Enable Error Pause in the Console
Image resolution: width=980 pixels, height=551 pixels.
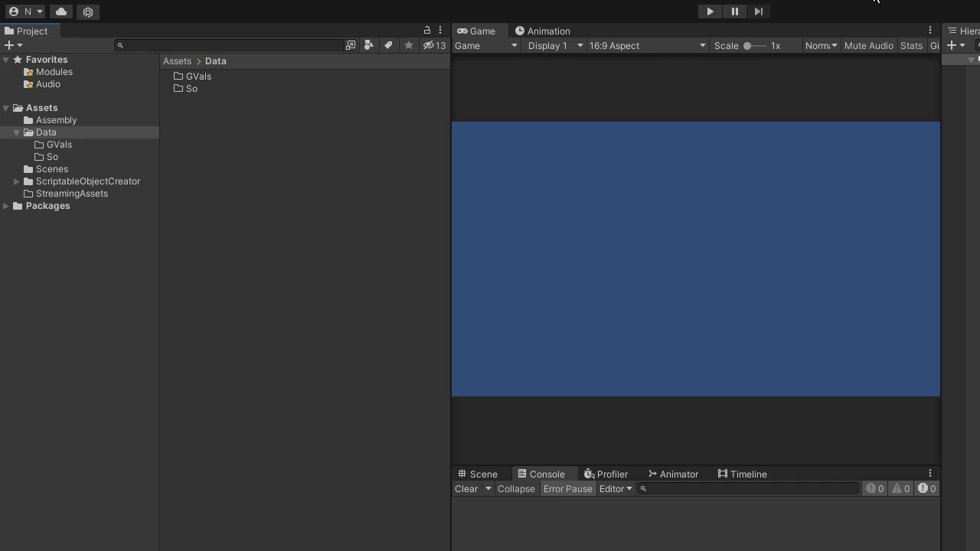click(x=567, y=488)
